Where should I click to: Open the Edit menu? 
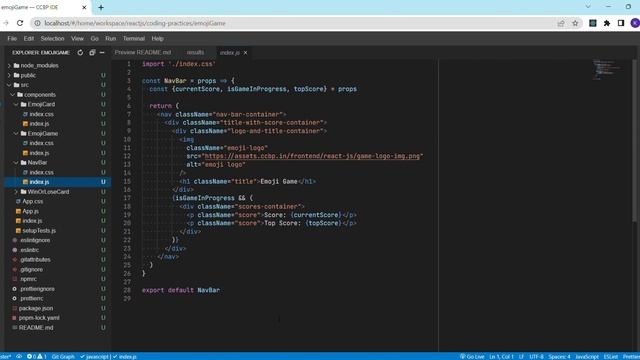29,38
